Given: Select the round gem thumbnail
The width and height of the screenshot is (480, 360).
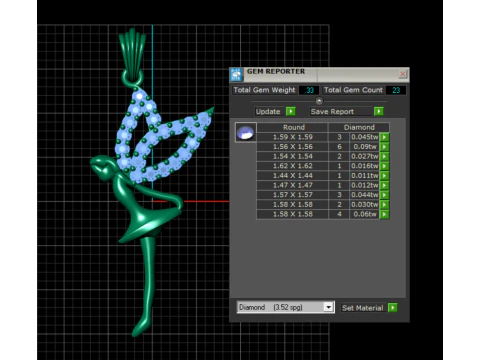Looking at the screenshot, I should [x=246, y=132].
